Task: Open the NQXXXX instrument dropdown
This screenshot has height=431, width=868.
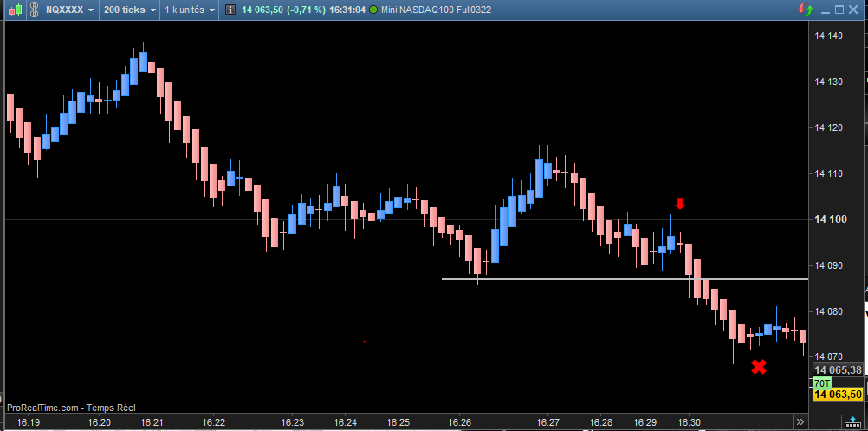Action: (69, 10)
